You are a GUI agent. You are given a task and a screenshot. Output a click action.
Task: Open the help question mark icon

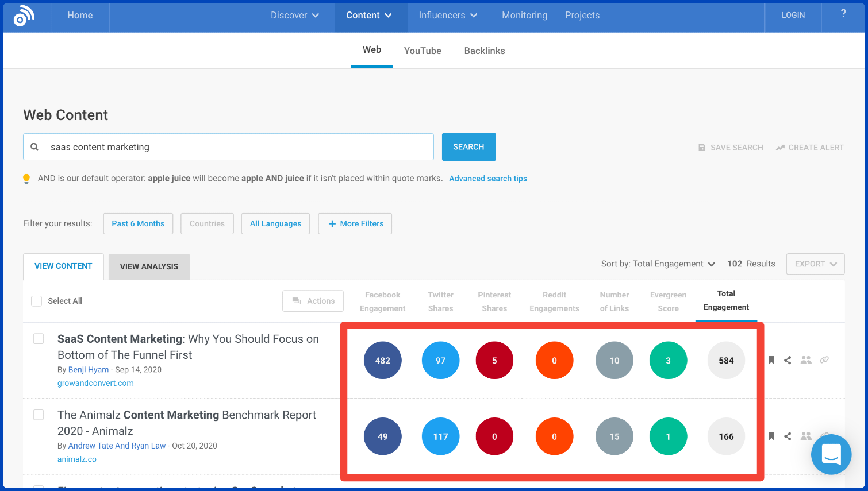point(843,14)
